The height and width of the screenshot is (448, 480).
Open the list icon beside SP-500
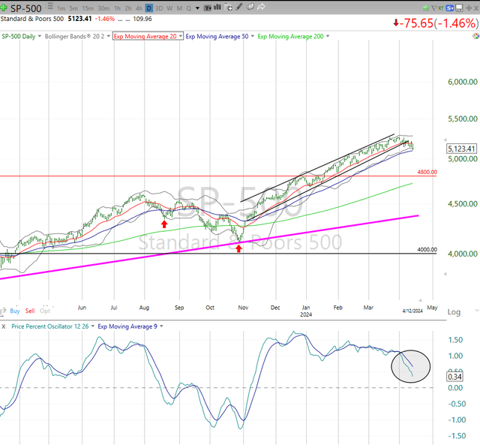point(50,7)
